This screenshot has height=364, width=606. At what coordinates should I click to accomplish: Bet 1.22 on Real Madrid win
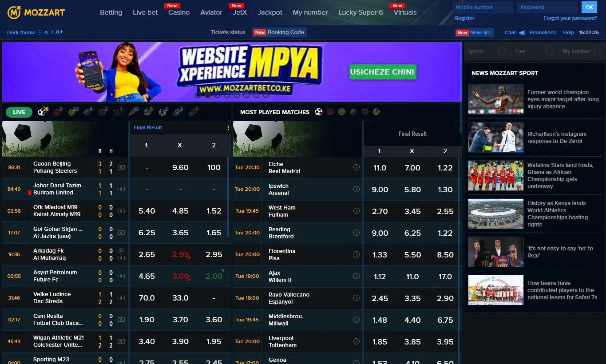pos(445,168)
